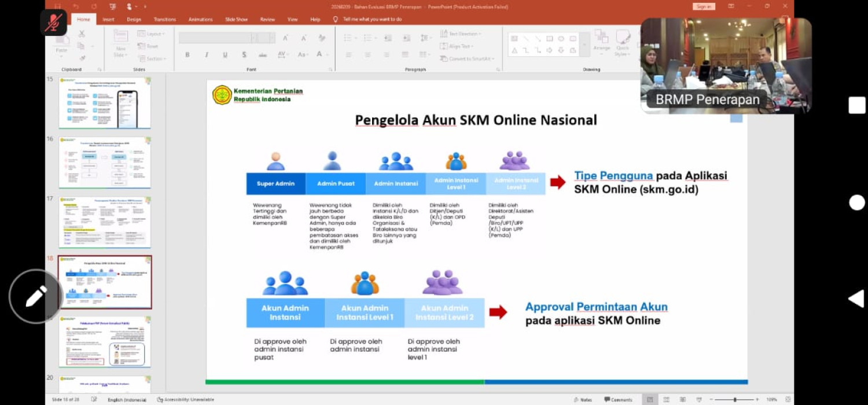
Task: Adjust the zoom slider handle
Action: [735, 399]
